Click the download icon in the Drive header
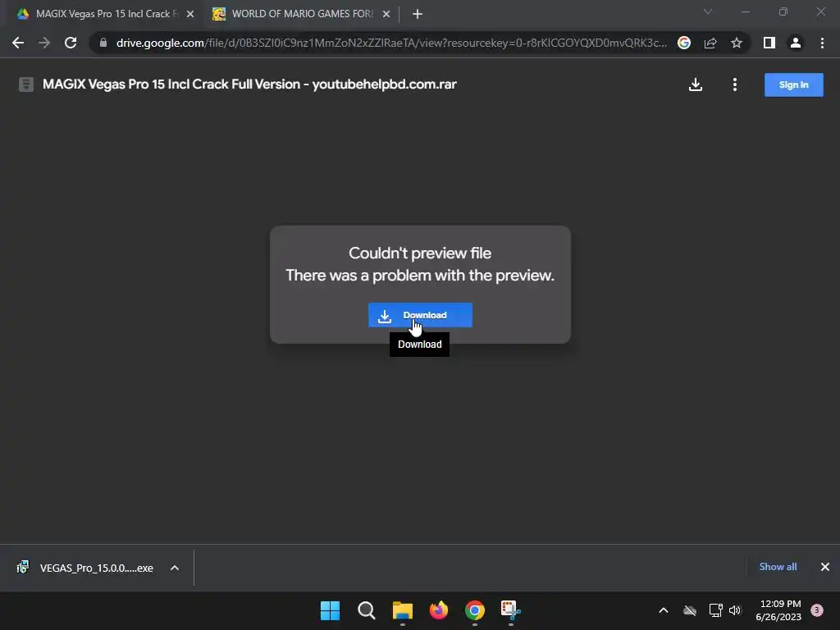Viewport: 840px width, 630px height. (x=696, y=84)
